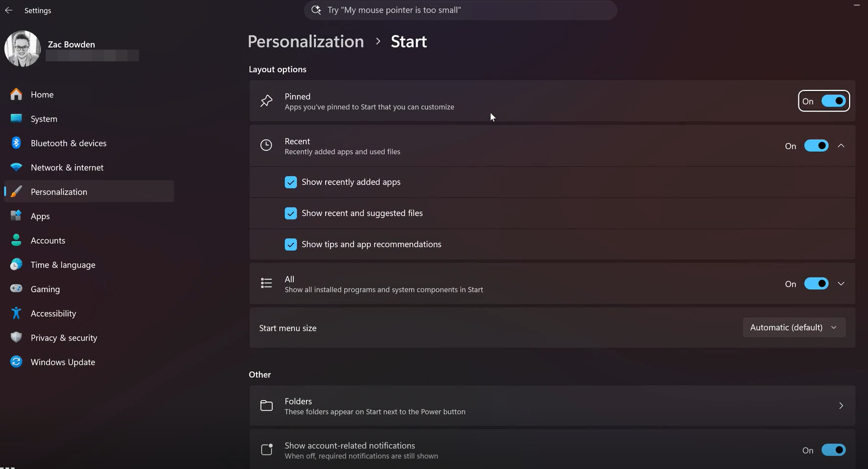
Task: Open Bluetooth & devices settings
Action: (x=89, y=143)
